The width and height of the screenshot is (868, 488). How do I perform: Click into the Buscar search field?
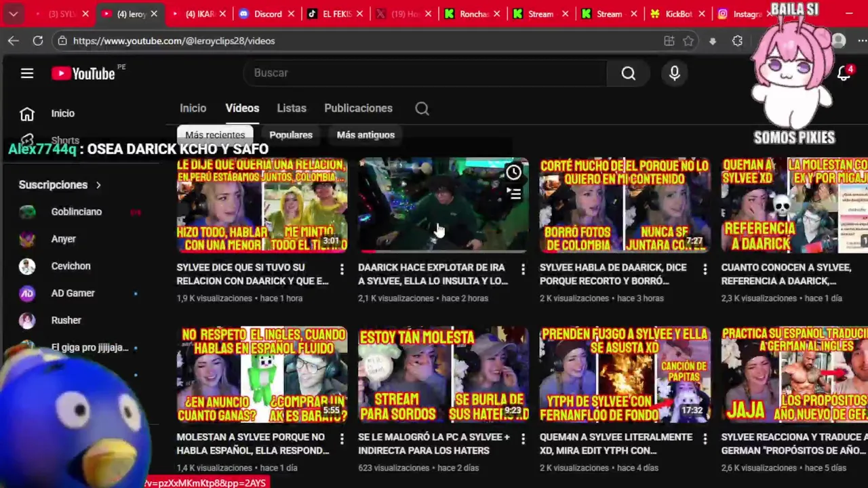[x=425, y=73]
